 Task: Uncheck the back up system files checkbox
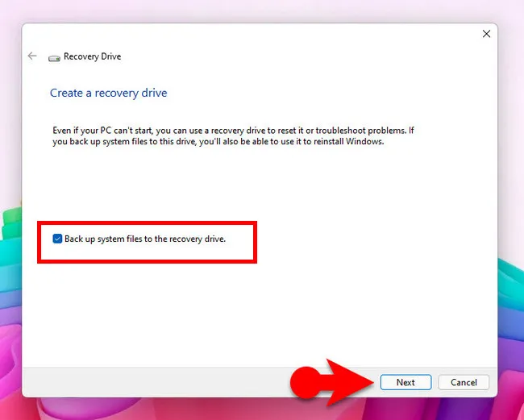[57, 239]
